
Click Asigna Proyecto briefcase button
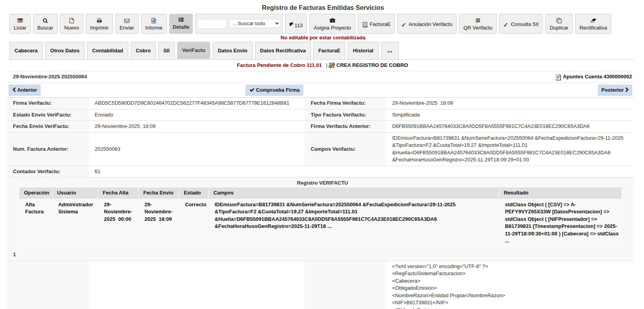332,24
